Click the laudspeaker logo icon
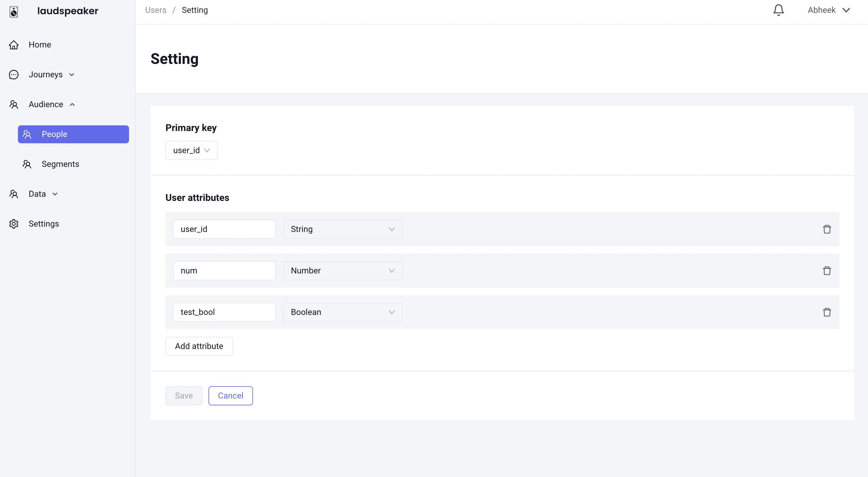 [x=13, y=12]
